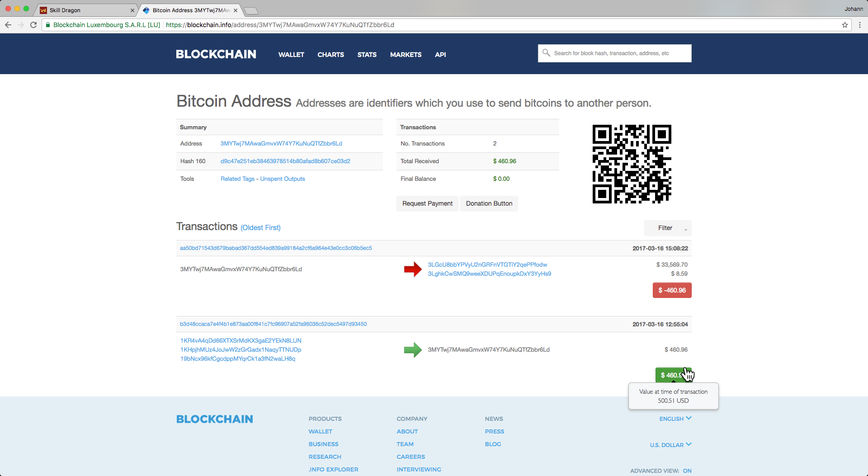Open the API nav item
The height and width of the screenshot is (476, 868).
point(440,54)
